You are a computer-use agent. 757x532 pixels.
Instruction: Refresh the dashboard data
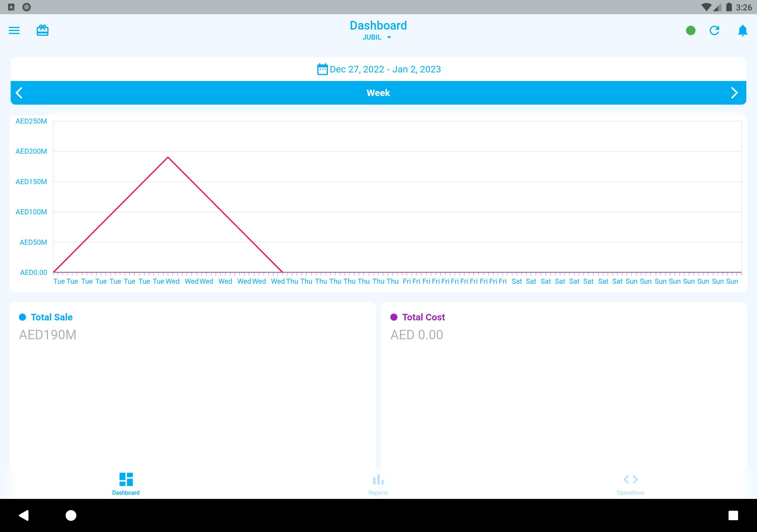coord(714,31)
